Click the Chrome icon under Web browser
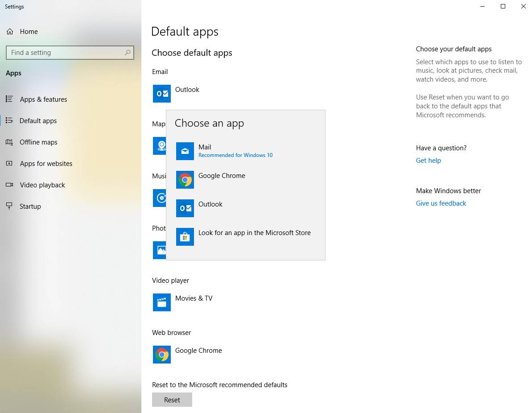Screen dimensions: 532x413 161,355
